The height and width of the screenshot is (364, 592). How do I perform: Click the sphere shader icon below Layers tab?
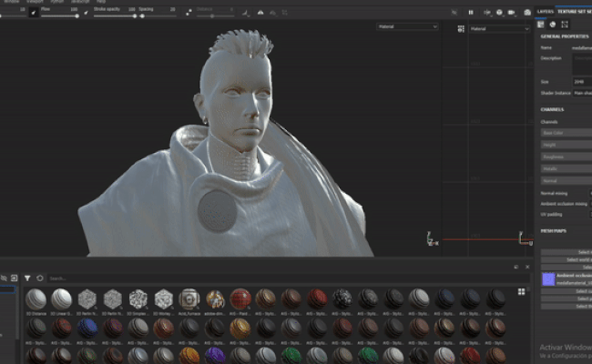pos(553,25)
